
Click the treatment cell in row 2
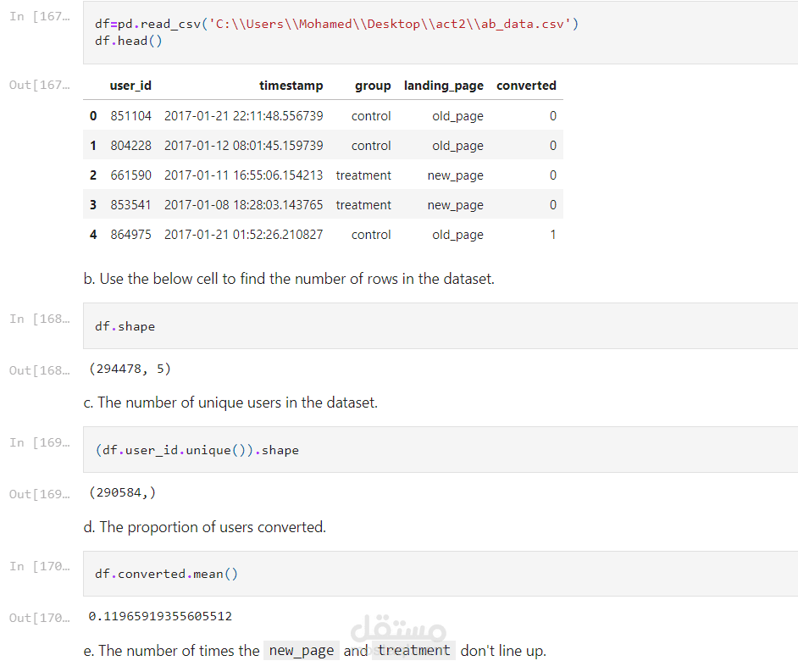(363, 175)
